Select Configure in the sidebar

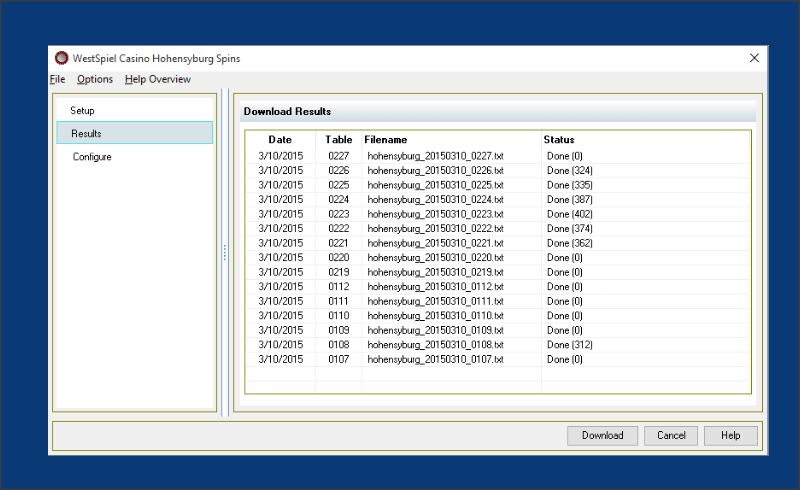pyautogui.click(x=92, y=157)
